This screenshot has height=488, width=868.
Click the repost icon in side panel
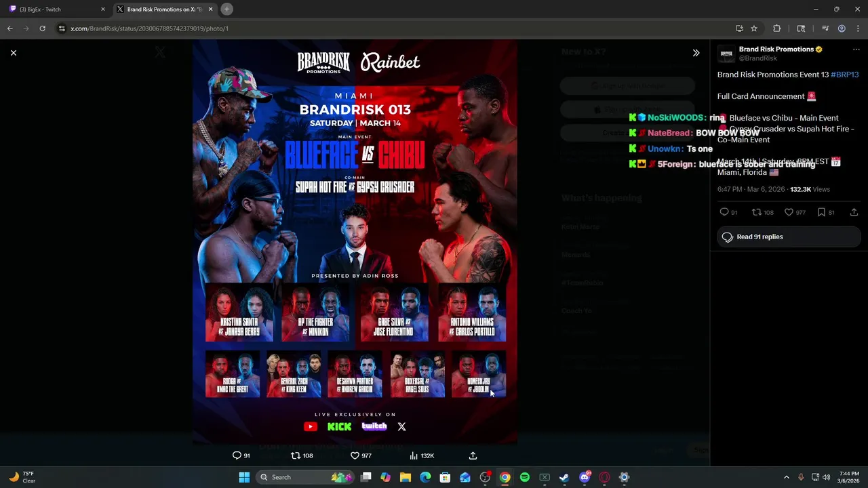(x=757, y=212)
